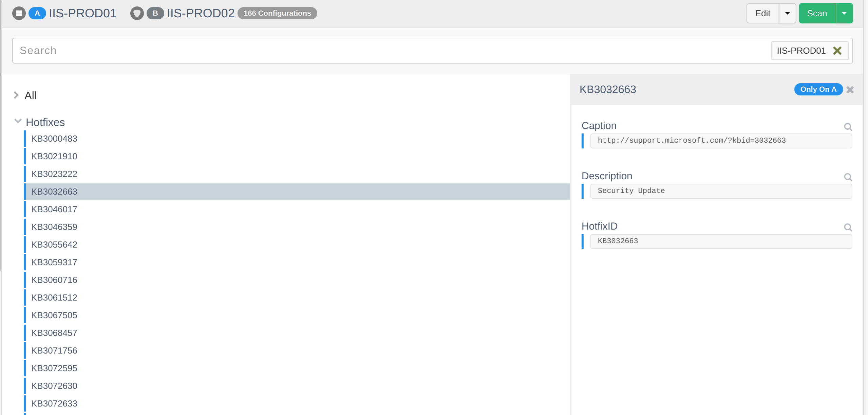Expand the All tree section
The image size is (868, 415).
click(x=16, y=95)
